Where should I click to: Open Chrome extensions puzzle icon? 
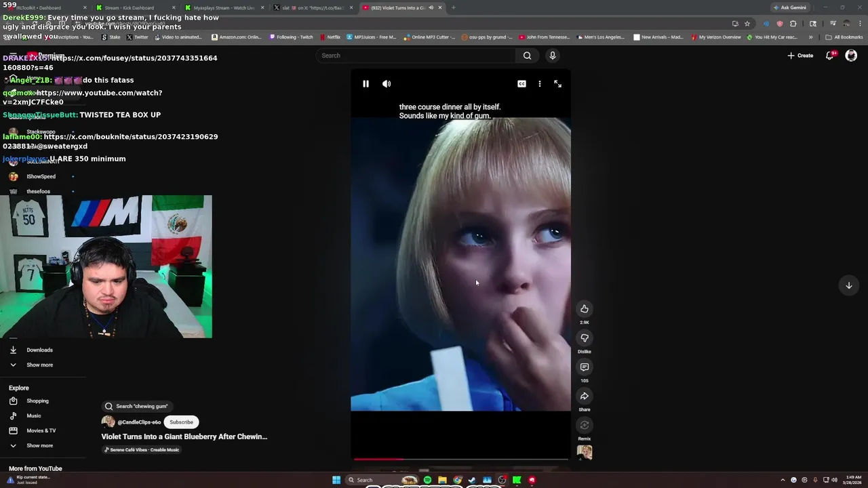click(793, 24)
